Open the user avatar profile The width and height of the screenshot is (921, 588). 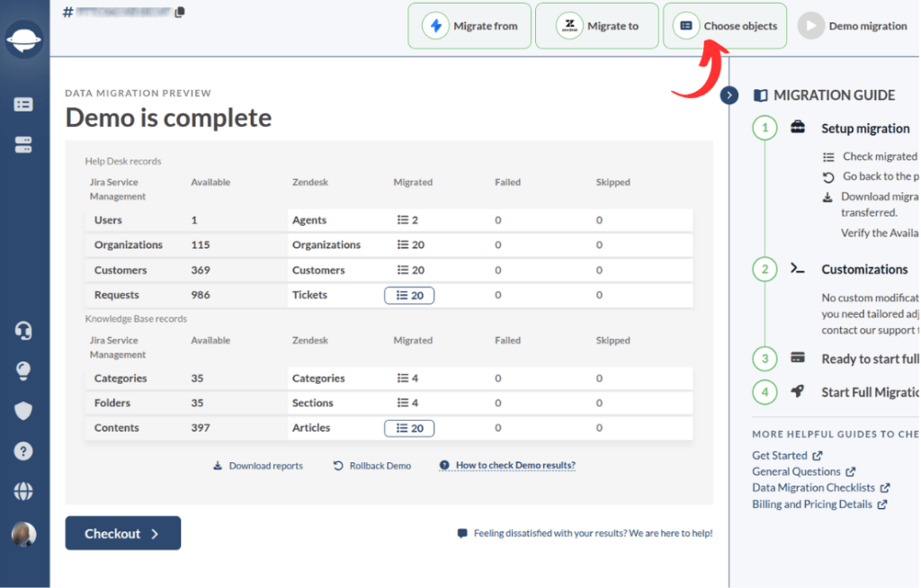(23, 534)
